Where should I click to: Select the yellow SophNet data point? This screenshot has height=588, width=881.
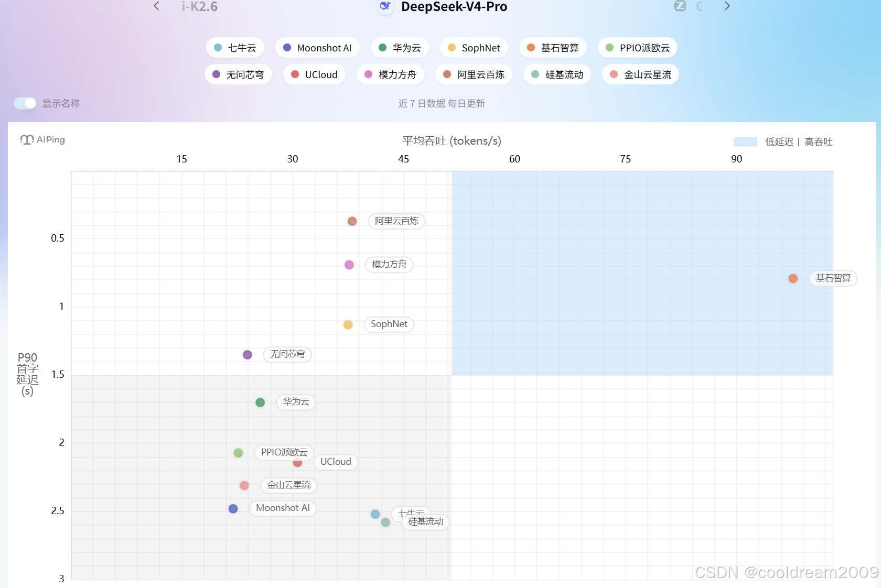(x=348, y=325)
